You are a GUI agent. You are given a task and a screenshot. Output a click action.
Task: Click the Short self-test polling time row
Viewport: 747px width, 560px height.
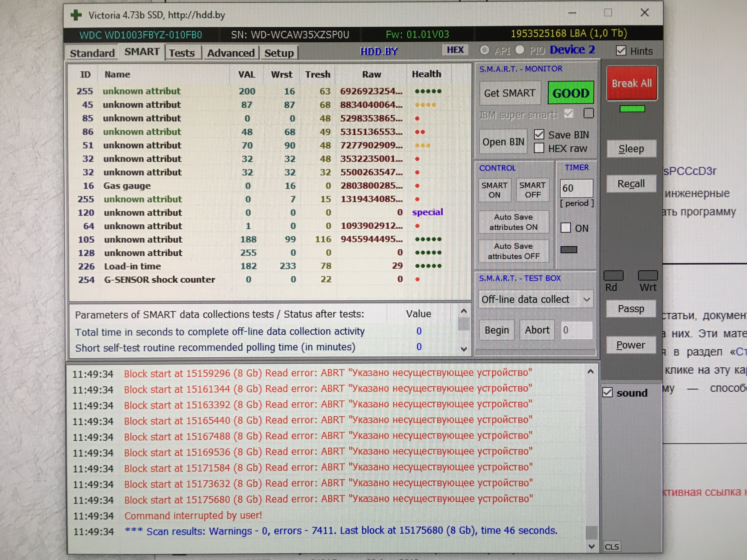tap(263, 347)
